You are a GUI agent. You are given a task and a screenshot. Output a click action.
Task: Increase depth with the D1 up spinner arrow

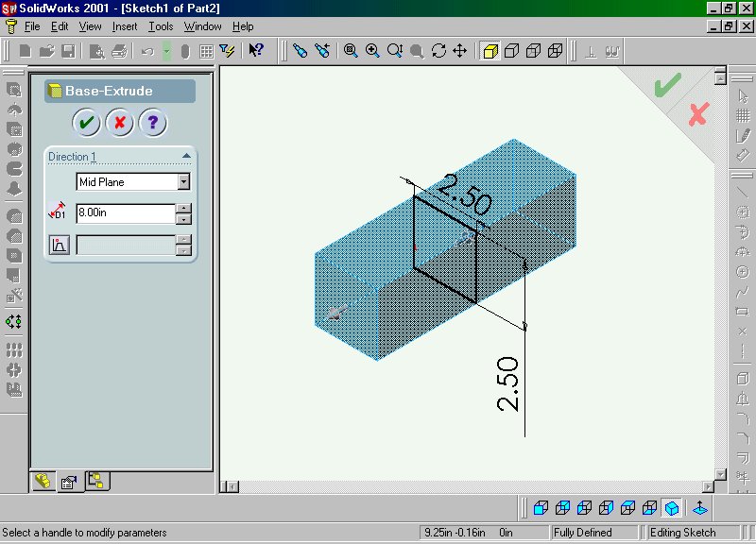tap(184, 209)
